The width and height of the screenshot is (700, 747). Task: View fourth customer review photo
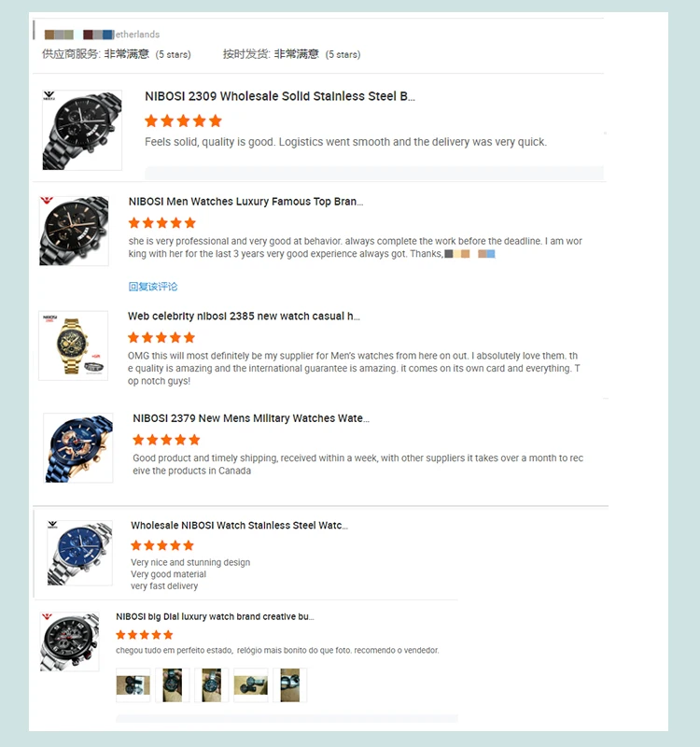251,685
